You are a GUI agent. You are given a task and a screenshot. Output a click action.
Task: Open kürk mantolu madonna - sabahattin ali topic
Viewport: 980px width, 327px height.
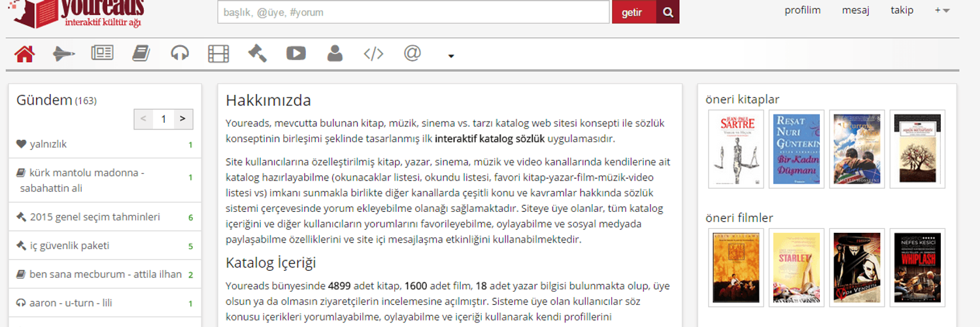tap(82, 181)
